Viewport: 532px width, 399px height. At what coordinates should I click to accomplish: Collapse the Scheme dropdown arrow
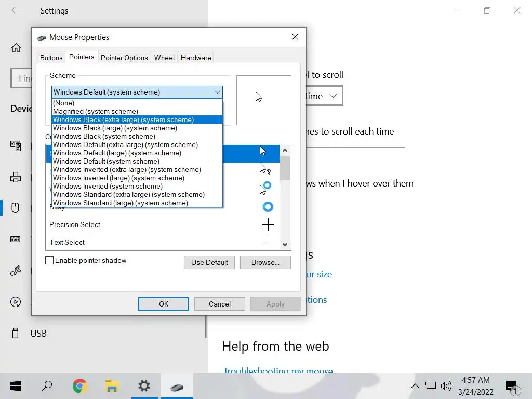tap(217, 92)
